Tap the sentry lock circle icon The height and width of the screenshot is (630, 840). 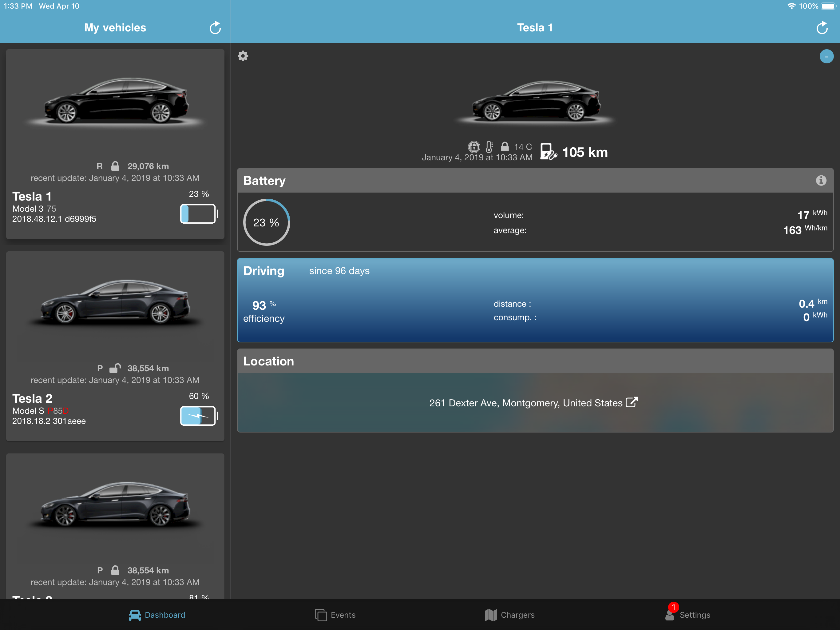coord(473,147)
